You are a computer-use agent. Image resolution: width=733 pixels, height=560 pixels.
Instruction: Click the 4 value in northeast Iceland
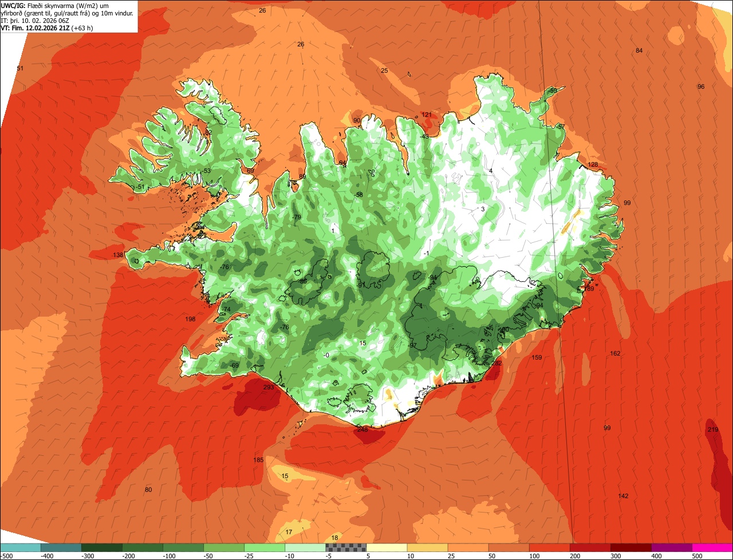tap(491, 171)
